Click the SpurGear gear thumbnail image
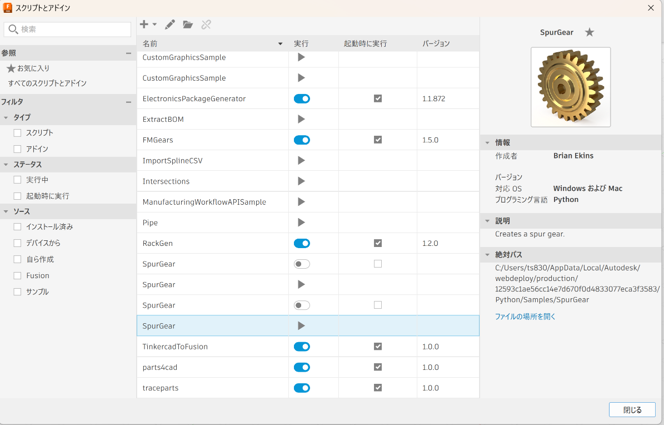Screen dimensions: 664x425 point(571,87)
